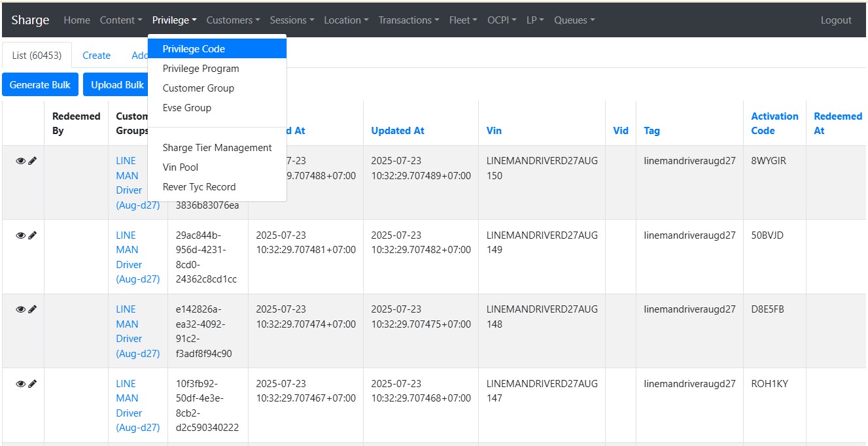Screen dimensions: 868x446
Task: Expand the Customers dropdown in navbar
Action: [x=233, y=20]
